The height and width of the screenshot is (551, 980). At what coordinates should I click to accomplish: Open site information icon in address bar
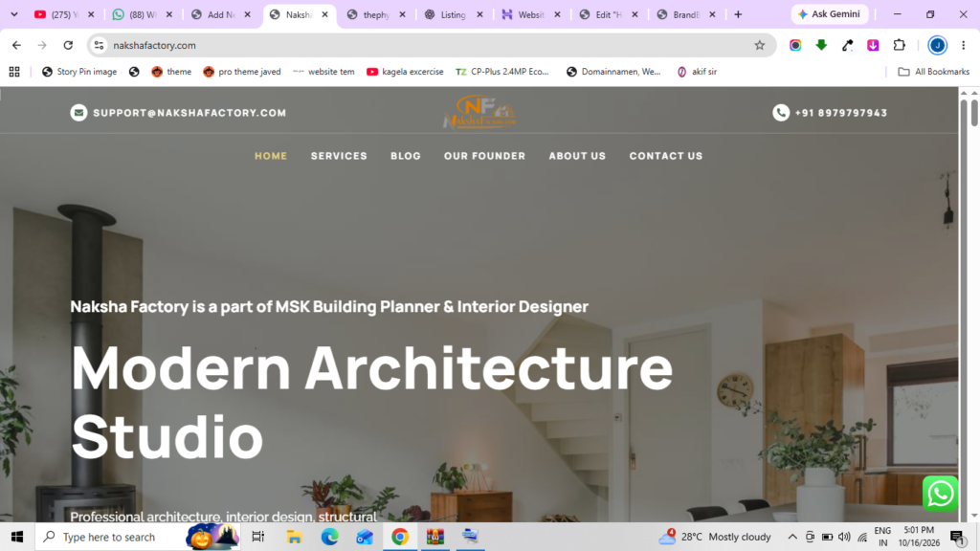pyautogui.click(x=99, y=45)
